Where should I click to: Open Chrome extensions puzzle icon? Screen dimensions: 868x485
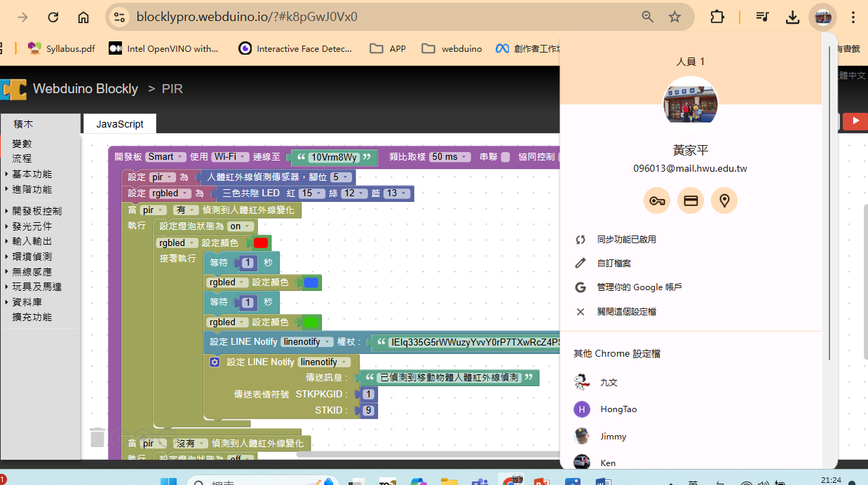(717, 17)
